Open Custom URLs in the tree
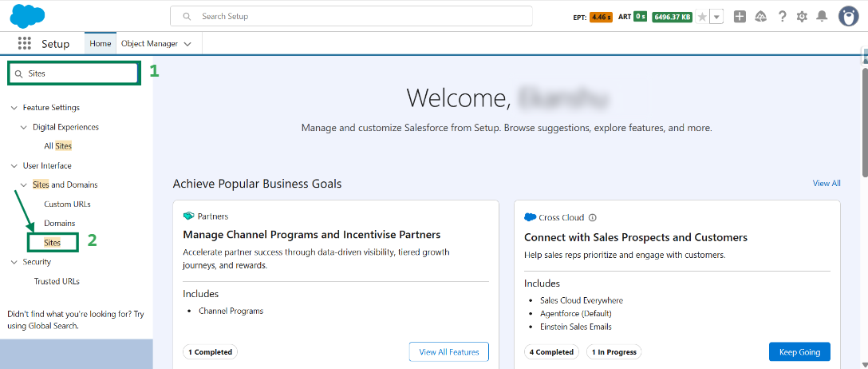This screenshot has width=868, height=369. pyautogui.click(x=67, y=204)
